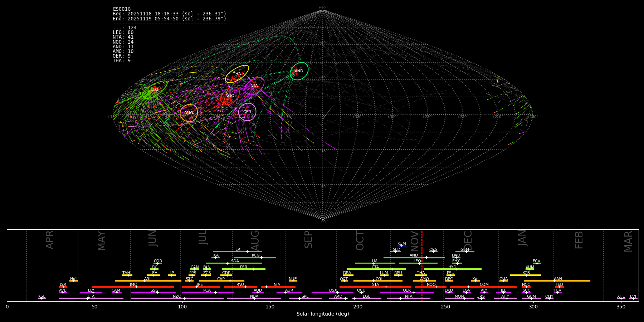
Task: Click the SPE shower bar in the timeline
Action: 305,298
